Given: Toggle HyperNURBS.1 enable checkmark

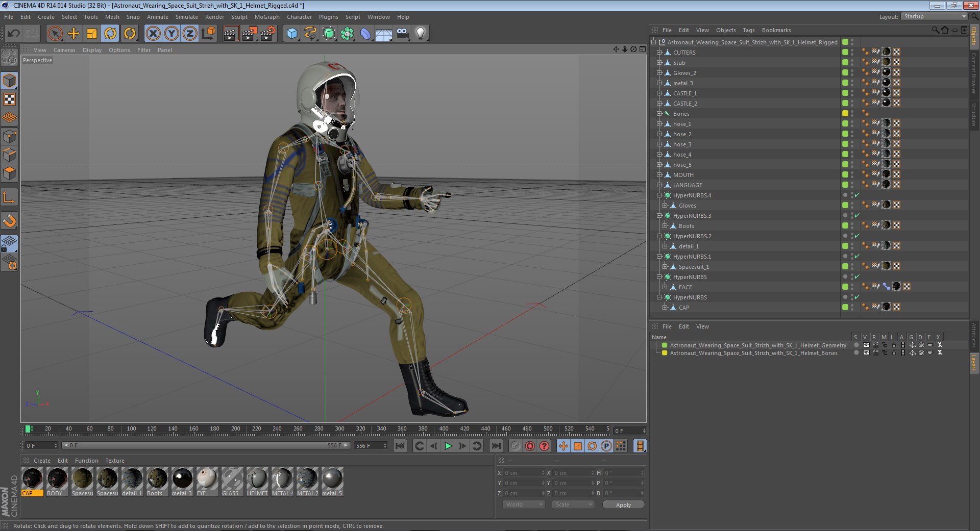Looking at the screenshot, I should point(857,257).
